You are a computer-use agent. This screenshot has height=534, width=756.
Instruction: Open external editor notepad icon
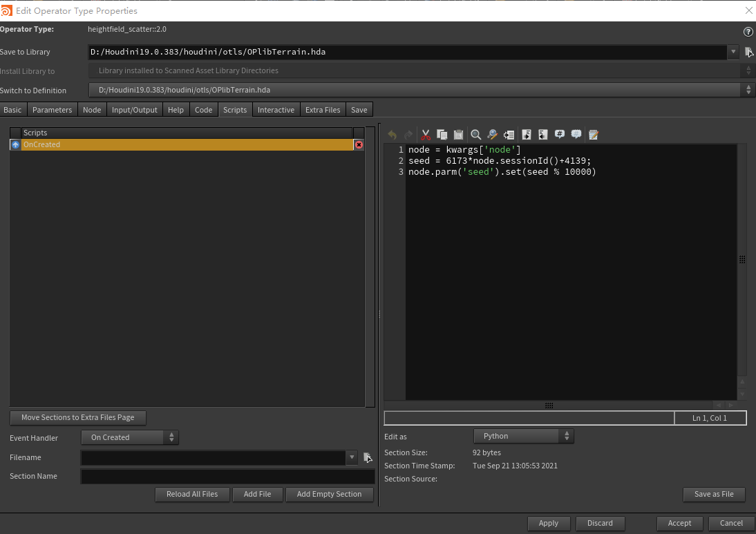pyautogui.click(x=593, y=135)
